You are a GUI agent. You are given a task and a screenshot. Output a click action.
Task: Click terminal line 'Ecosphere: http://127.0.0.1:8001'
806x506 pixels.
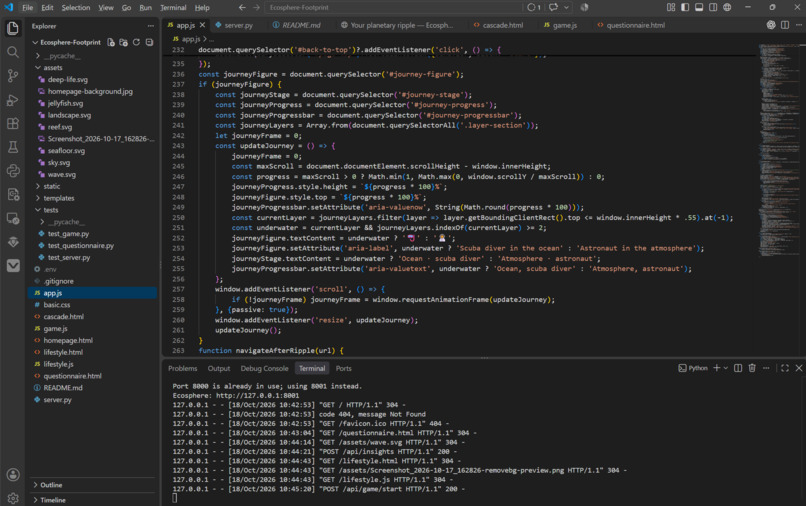tap(235, 395)
